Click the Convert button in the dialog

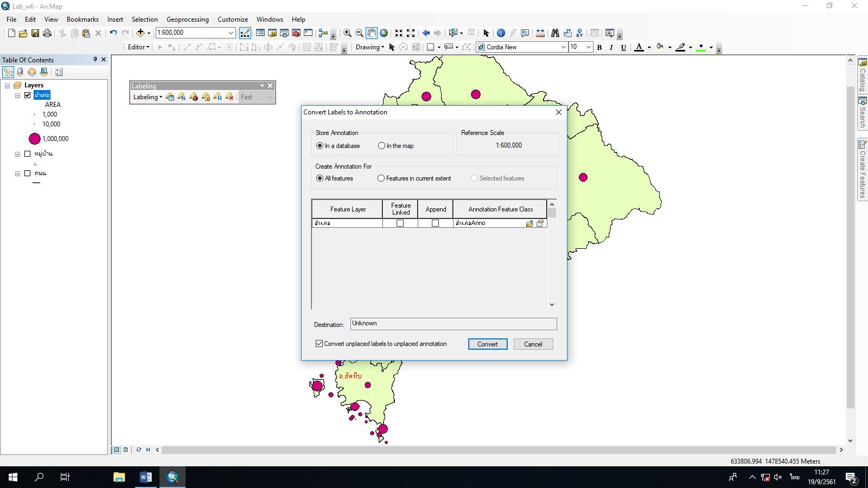[487, 344]
